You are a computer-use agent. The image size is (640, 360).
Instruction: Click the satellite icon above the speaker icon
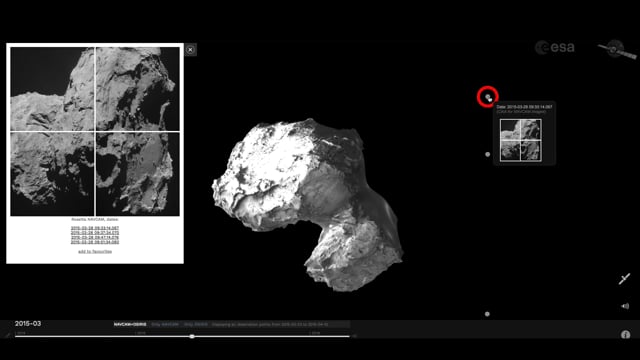[624, 278]
